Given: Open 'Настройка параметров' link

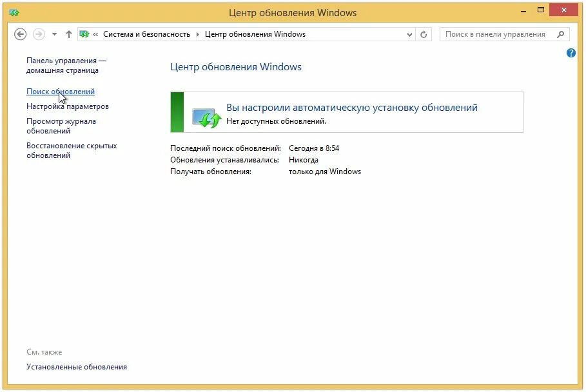Looking at the screenshot, I should [x=68, y=106].
